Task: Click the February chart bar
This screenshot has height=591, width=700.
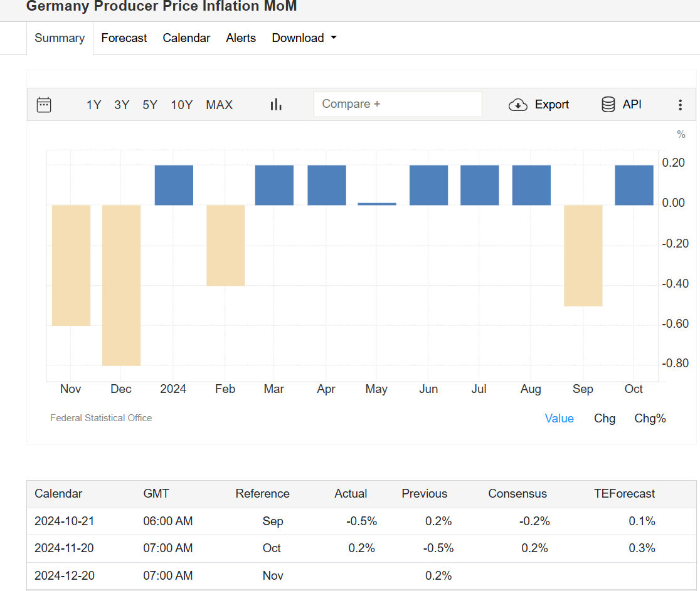Action: [x=225, y=245]
